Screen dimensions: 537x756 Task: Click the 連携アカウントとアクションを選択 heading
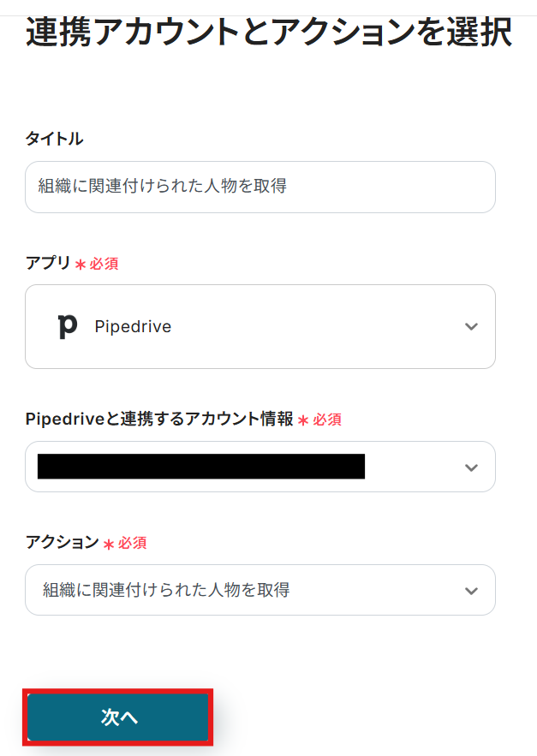click(x=268, y=34)
